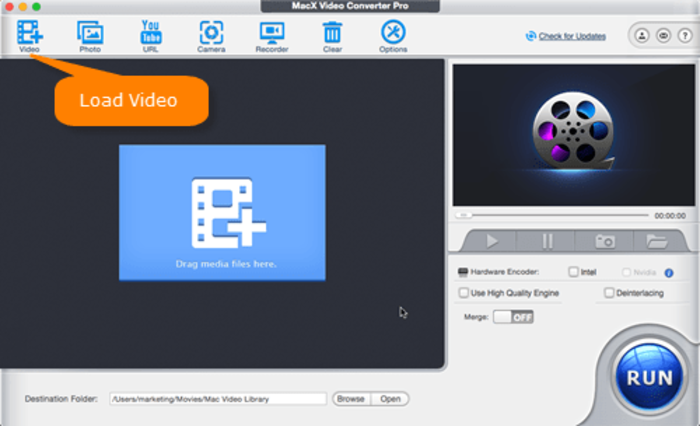
Task: Click the Video add icon in toolbar
Action: point(29,36)
